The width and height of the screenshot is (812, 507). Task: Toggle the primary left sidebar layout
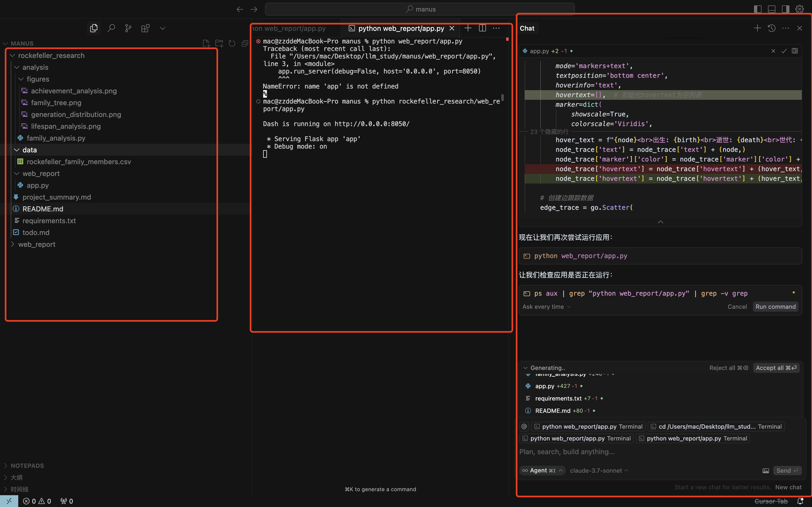(758, 9)
